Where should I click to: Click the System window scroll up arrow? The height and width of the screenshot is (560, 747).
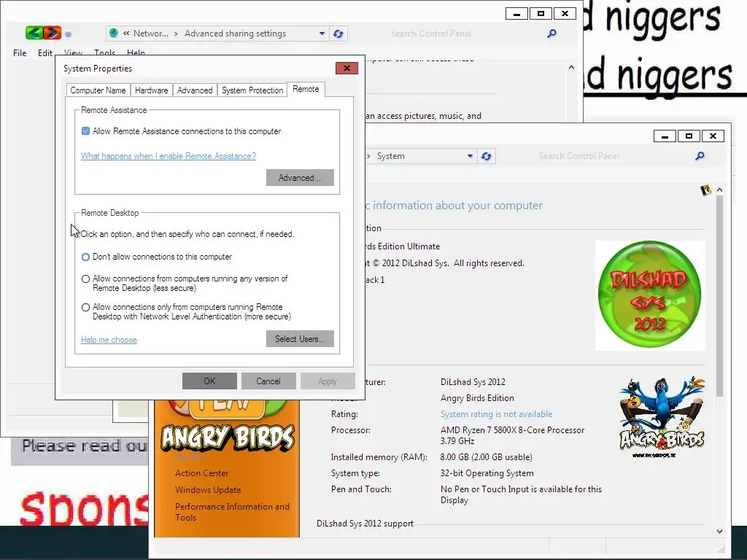tap(719, 190)
